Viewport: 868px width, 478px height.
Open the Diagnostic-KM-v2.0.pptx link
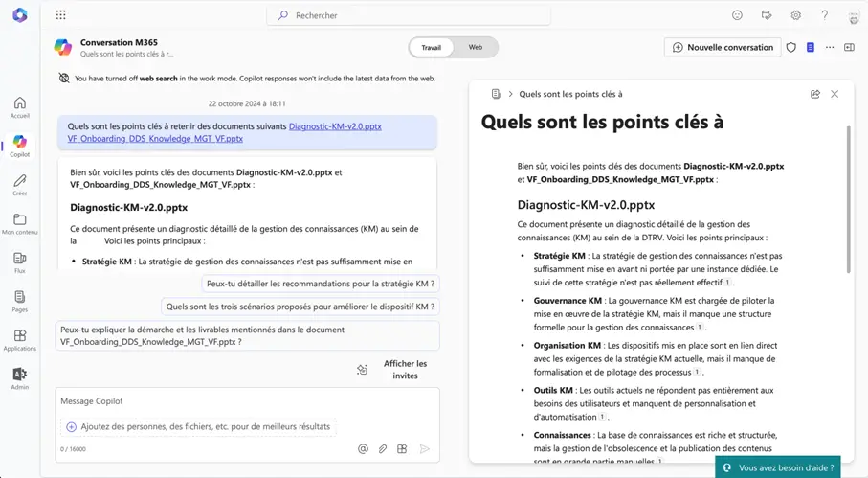click(x=335, y=126)
